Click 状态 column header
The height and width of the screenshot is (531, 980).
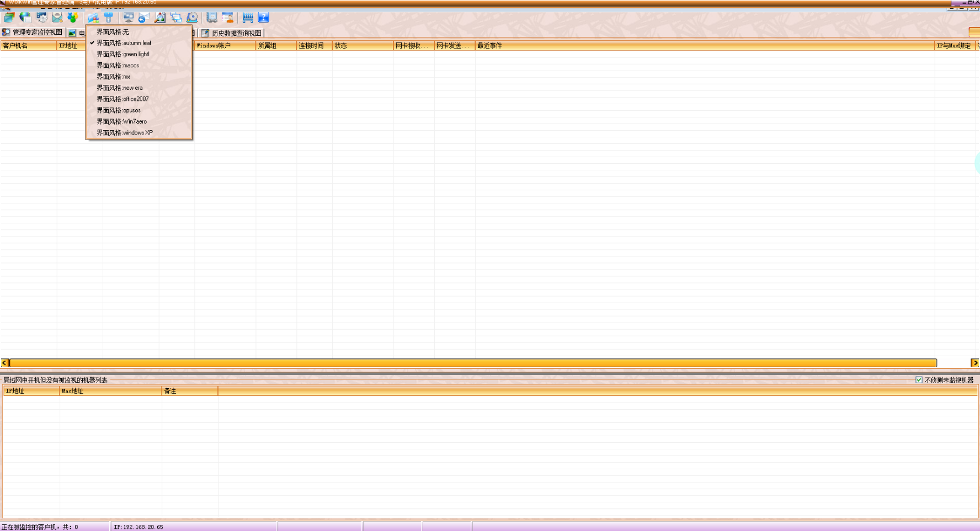pyautogui.click(x=363, y=46)
